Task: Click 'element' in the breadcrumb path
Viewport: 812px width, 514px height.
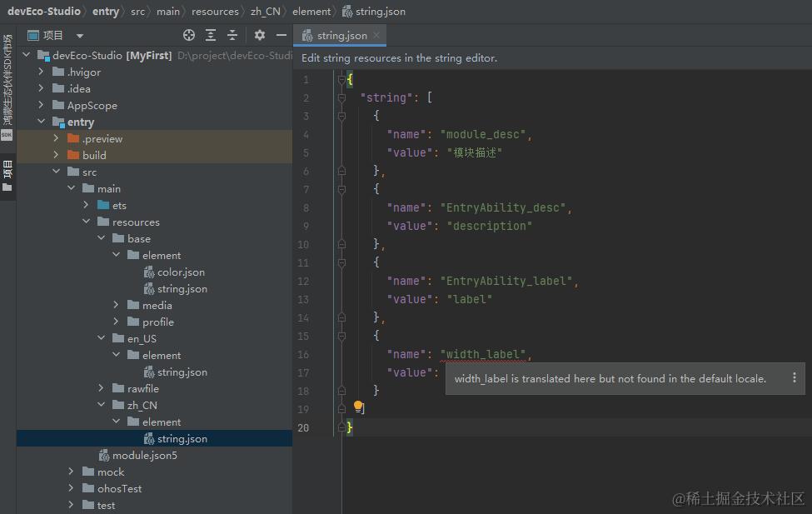Action: [311, 12]
